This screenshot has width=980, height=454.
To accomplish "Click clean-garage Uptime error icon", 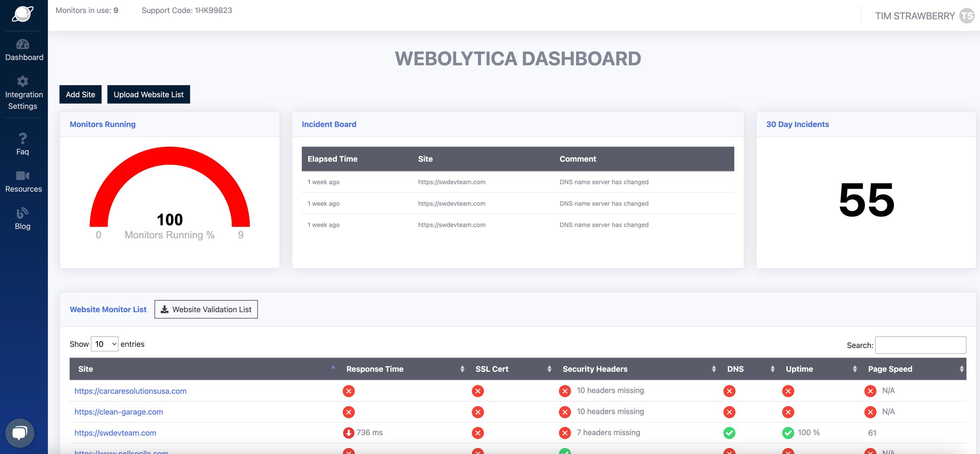I will [x=788, y=412].
